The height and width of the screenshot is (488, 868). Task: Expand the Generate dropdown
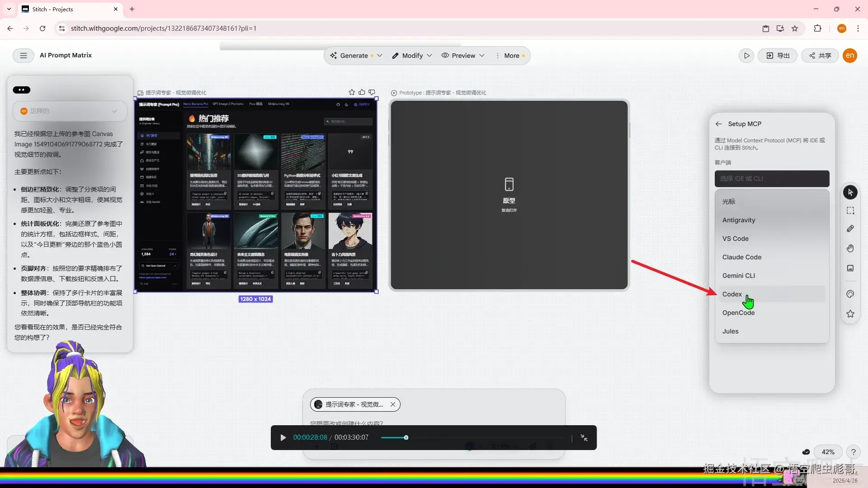[x=379, y=56]
